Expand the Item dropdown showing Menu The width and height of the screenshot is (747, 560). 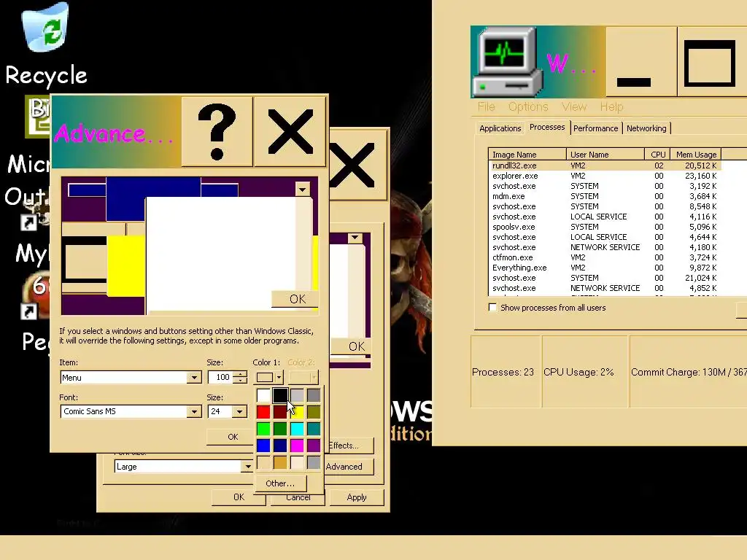194,378
